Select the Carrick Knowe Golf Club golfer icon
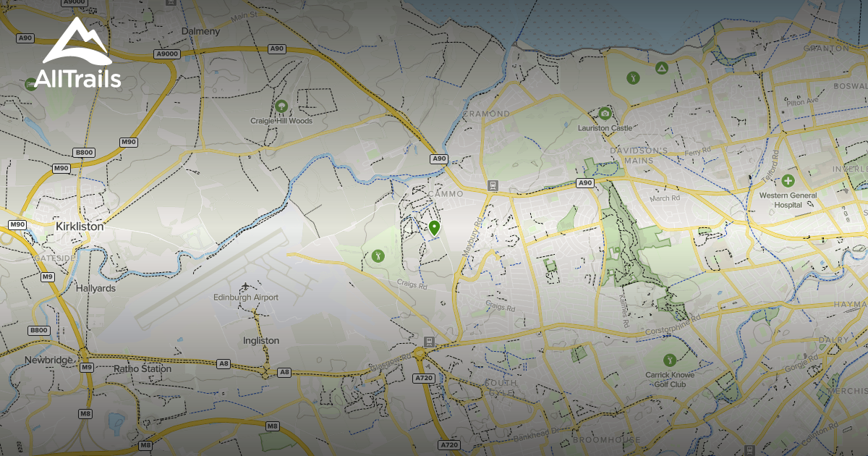This screenshot has width=868, height=456. coord(669,360)
